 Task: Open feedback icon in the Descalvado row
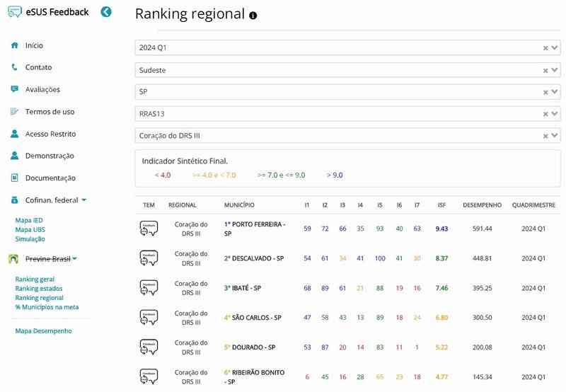(x=149, y=258)
